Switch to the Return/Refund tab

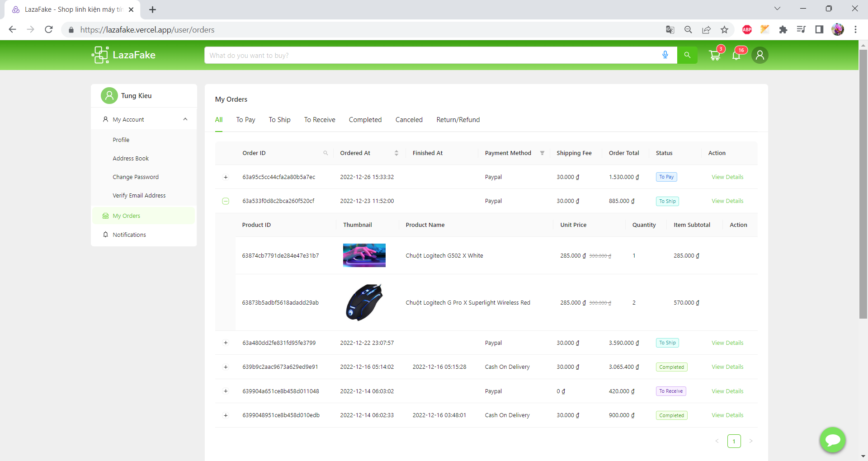(458, 120)
